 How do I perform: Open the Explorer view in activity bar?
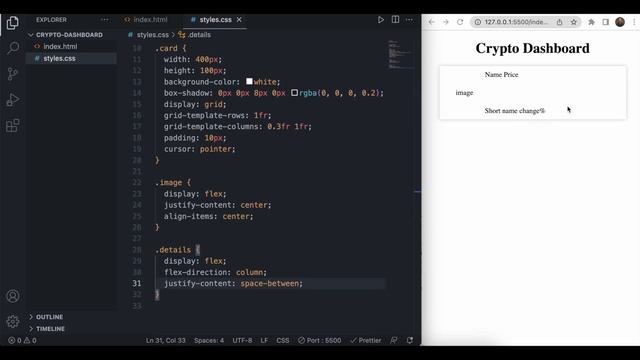(x=13, y=22)
